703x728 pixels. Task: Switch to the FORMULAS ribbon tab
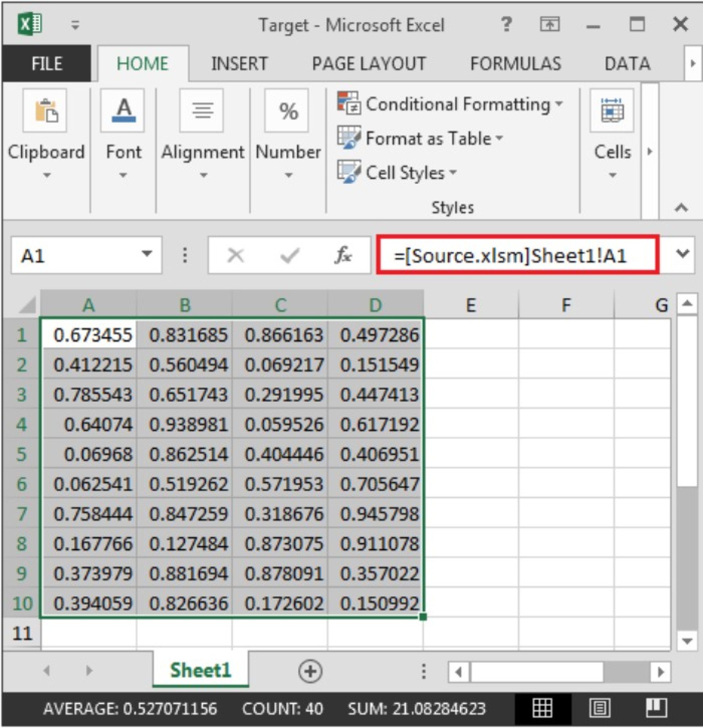[x=516, y=63]
